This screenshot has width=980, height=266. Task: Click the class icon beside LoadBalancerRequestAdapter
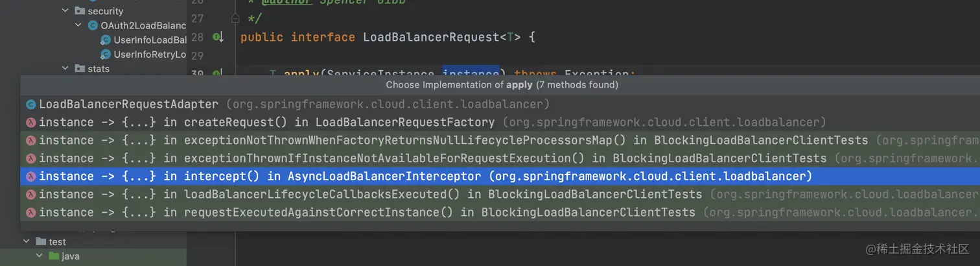pyautogui.click(x=30, y=104)
